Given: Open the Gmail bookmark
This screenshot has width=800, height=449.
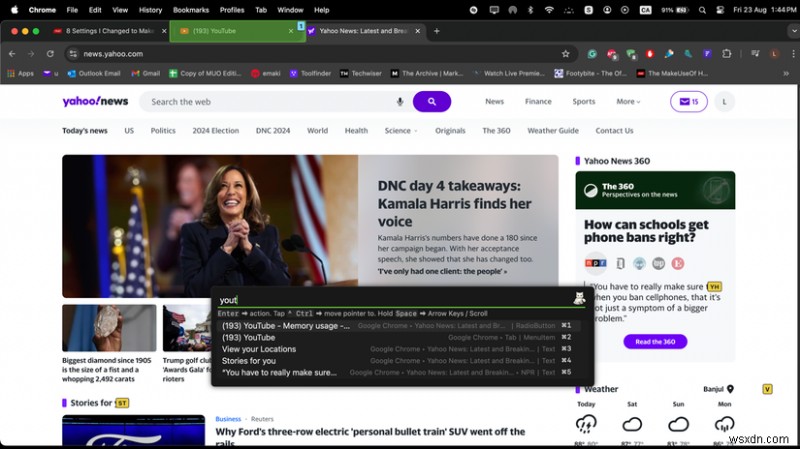Looking at the screenshot, I should point(146,73).
